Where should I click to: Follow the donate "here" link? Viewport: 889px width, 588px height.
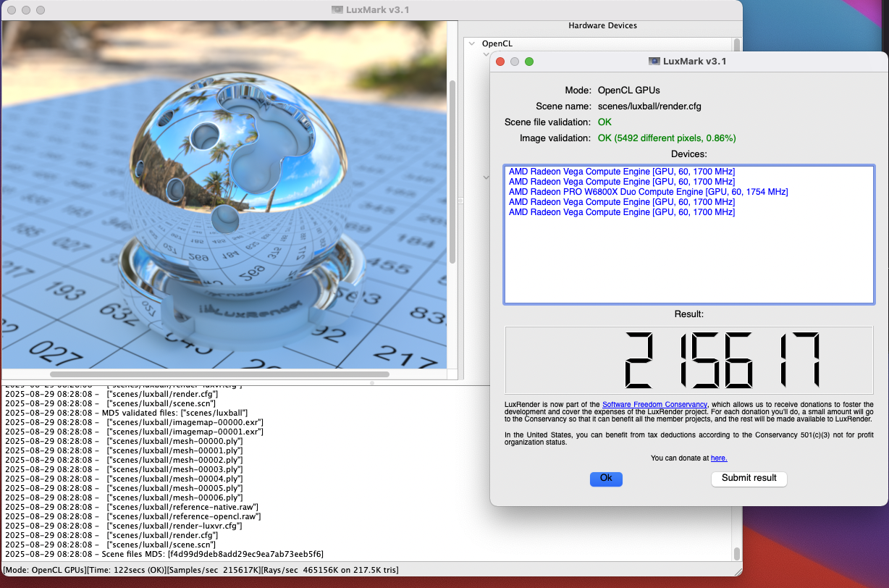pyautogui.click(x=718, y=458)
